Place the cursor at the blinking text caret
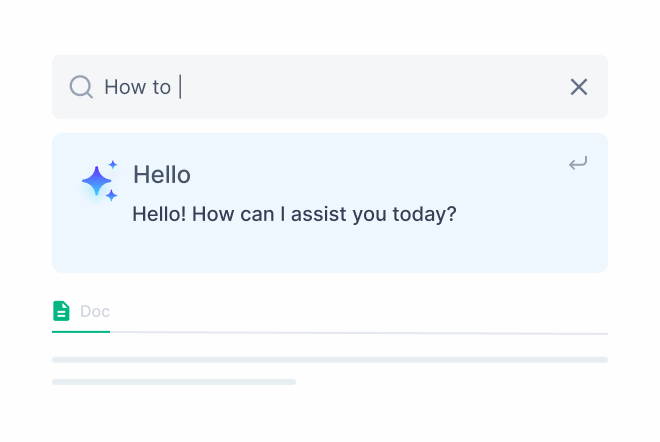660x442 pixels. 180,87
